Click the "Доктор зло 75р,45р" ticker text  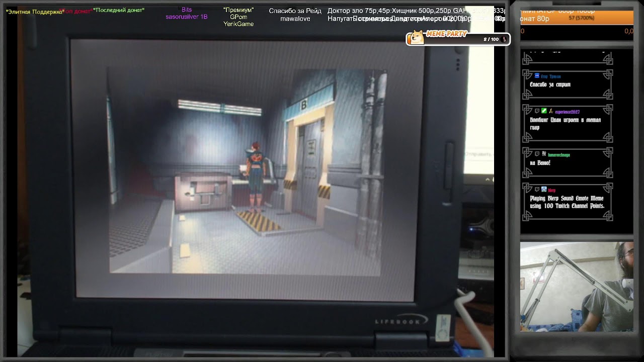[358, 11]
